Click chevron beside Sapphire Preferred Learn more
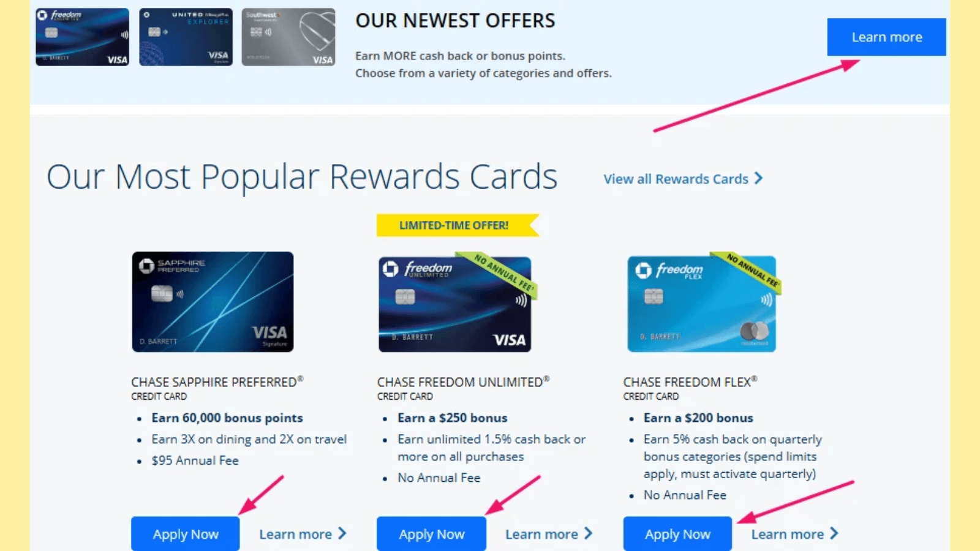The image size is (980, 551). pyautogui.click(x=342, y=533)
